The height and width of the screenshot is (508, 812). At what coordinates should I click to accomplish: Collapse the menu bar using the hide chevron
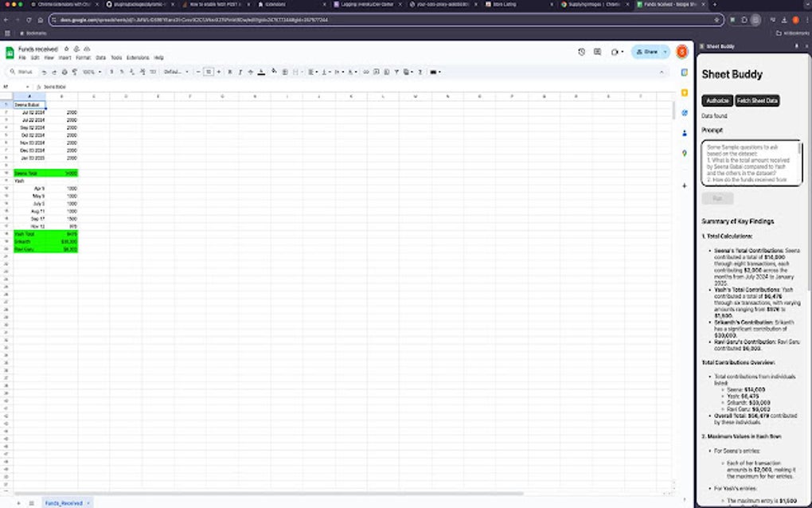coord(662,72)
